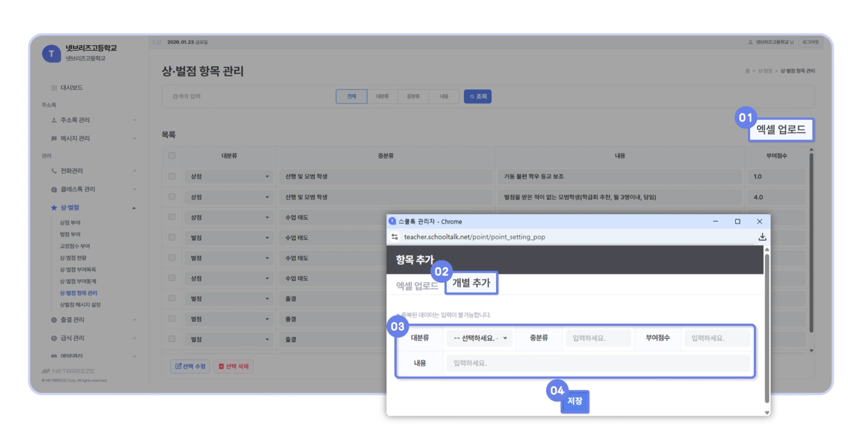Select the 내용 search filter tab
Viewport: 868px width, 448px height.
444,96
